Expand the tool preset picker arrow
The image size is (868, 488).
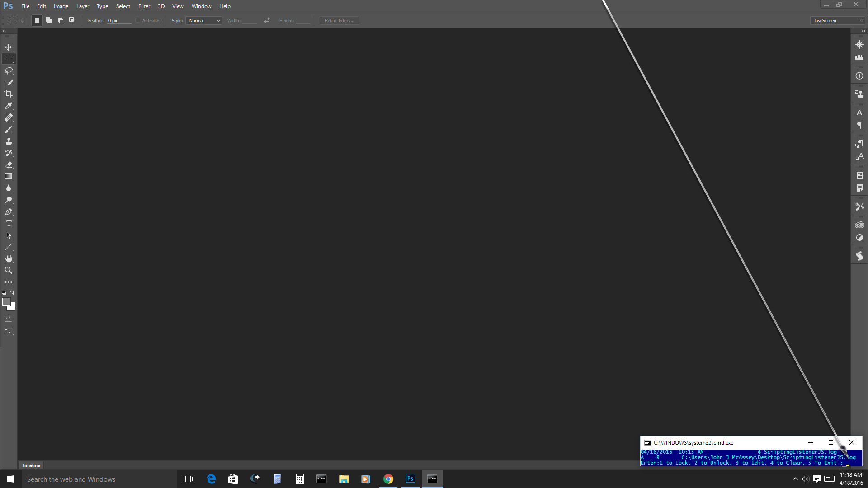pos(22,21)
